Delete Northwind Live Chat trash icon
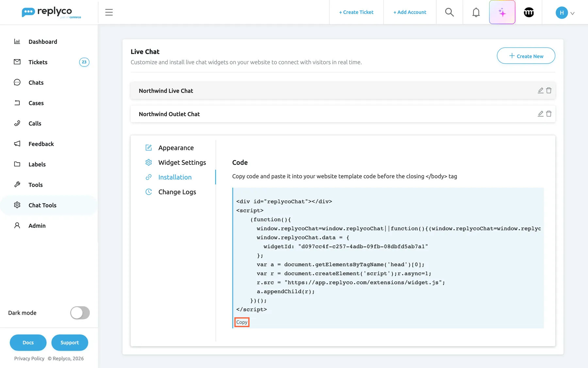This screenshot has width=588, height=368. click(549, 91)
